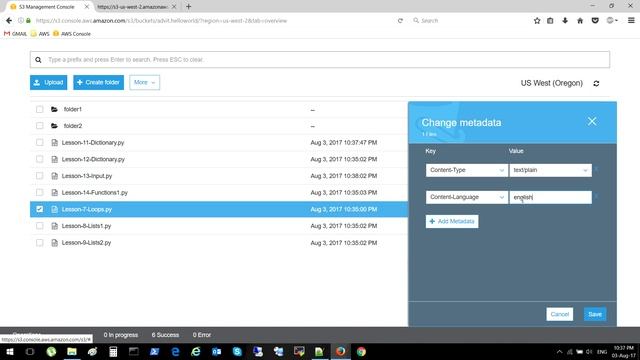640x360 pixels.
Task: Click the ENG language indicator in the tray
Action: point(602,351)
